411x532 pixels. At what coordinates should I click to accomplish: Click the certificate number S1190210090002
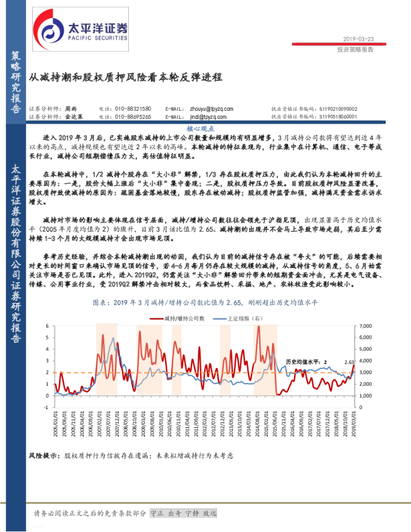point(337,108)
